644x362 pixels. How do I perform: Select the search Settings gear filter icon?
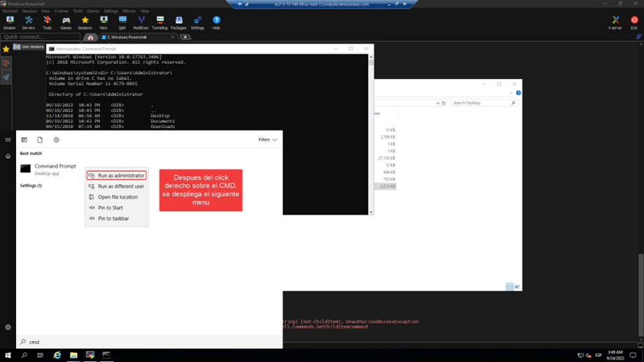pyautogui.click(x=57, y=140)
